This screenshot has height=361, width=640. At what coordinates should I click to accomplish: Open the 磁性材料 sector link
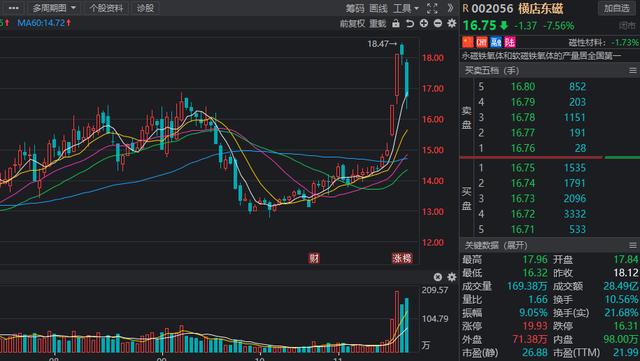586,42
